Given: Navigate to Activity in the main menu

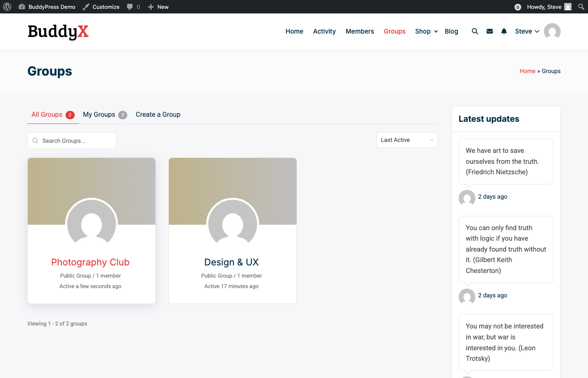Looking at the screenshot, I should 324,31.
